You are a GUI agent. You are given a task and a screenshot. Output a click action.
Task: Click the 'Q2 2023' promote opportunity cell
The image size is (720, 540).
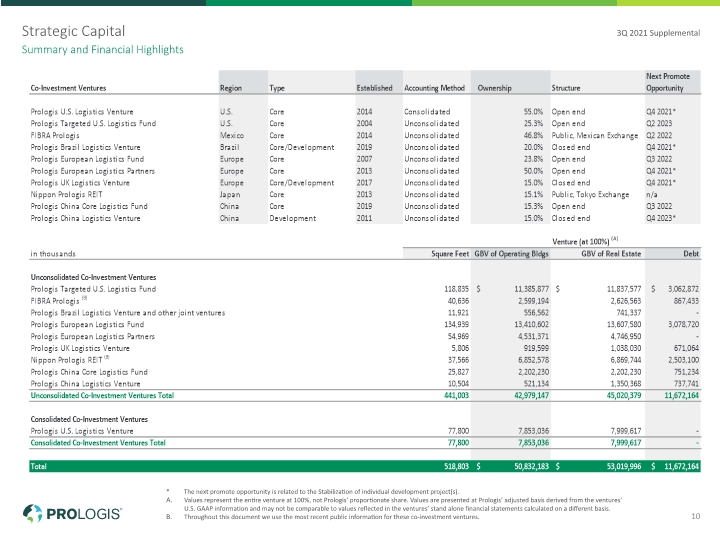[x=659, y=124]
